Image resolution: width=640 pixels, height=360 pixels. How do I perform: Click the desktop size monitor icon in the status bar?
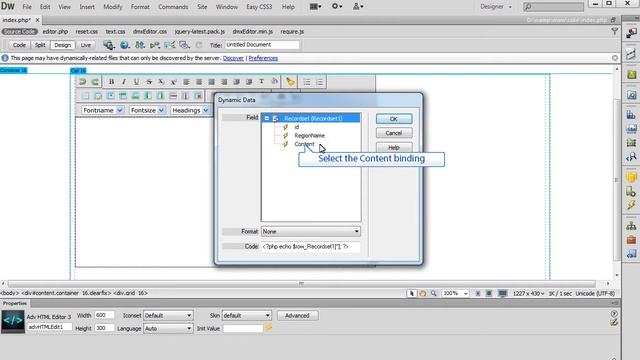(502, 293)
